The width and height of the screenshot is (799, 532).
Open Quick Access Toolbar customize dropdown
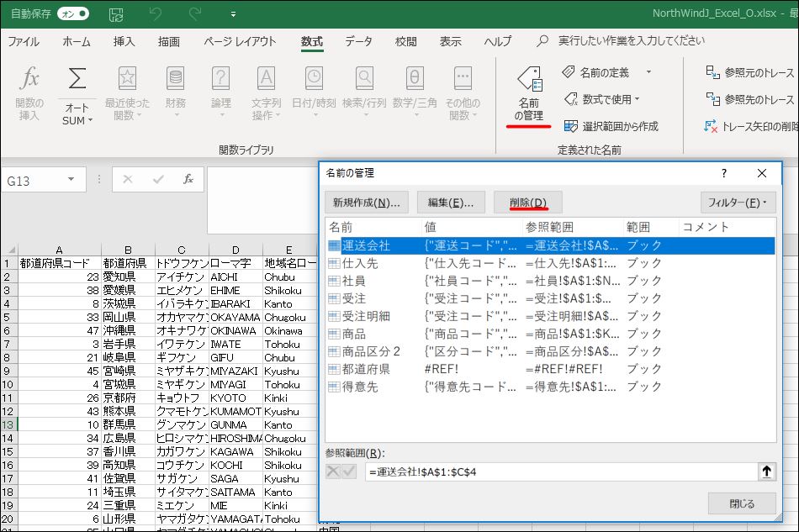(x=233, y=14)
